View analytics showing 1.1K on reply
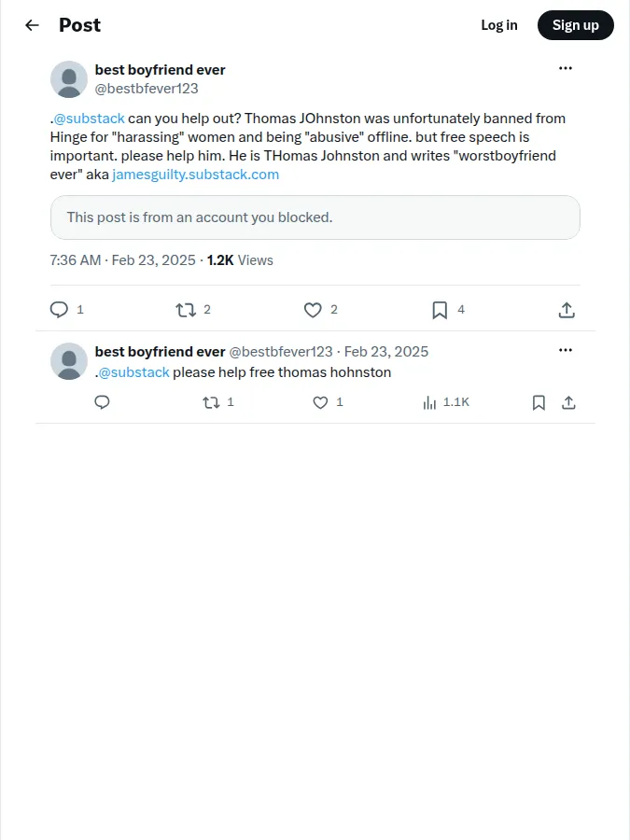 pos(446,402)
